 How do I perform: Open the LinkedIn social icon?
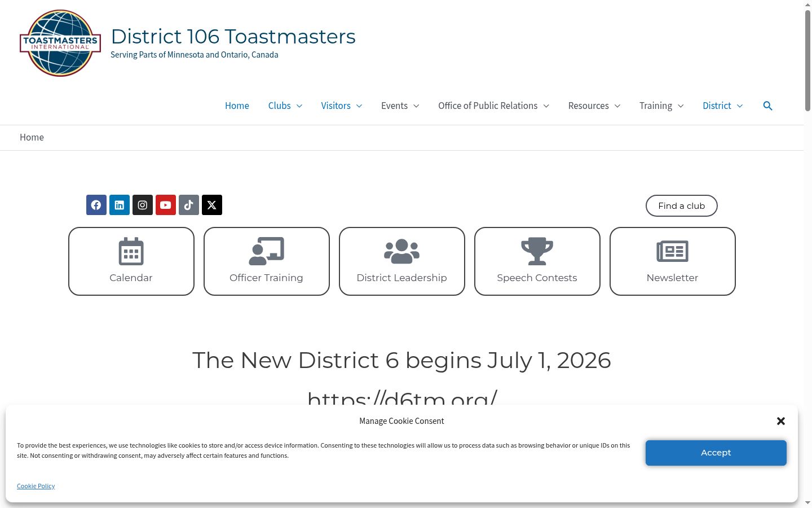click(x=120, y=205)
